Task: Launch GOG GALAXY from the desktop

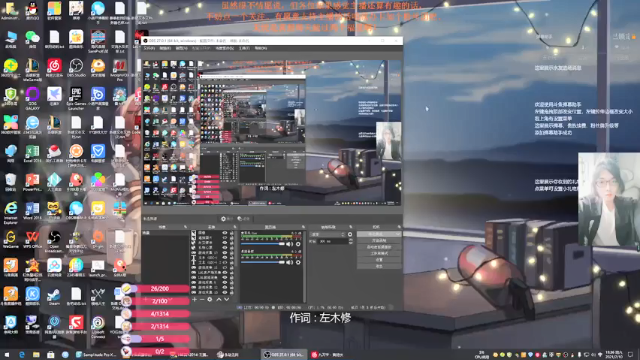Action: [x=32, y=98]
